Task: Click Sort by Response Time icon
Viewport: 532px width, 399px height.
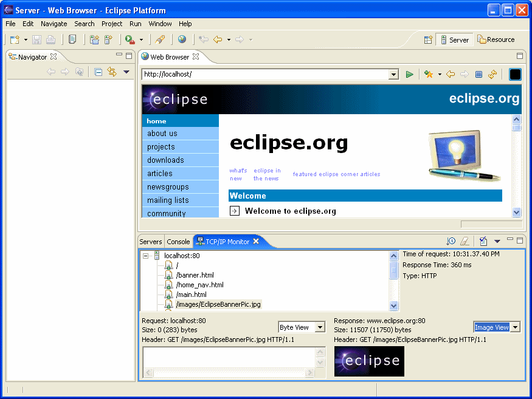Action: (451, 241)
